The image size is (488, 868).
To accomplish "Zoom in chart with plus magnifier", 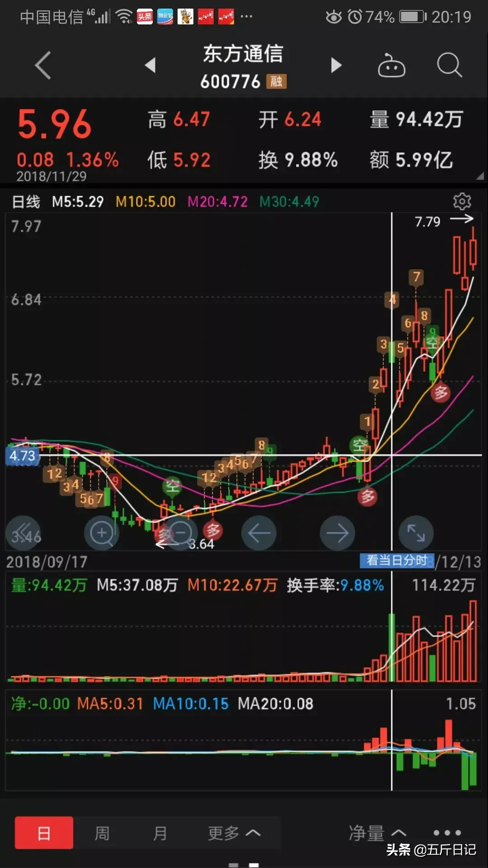I will [102, 533].
